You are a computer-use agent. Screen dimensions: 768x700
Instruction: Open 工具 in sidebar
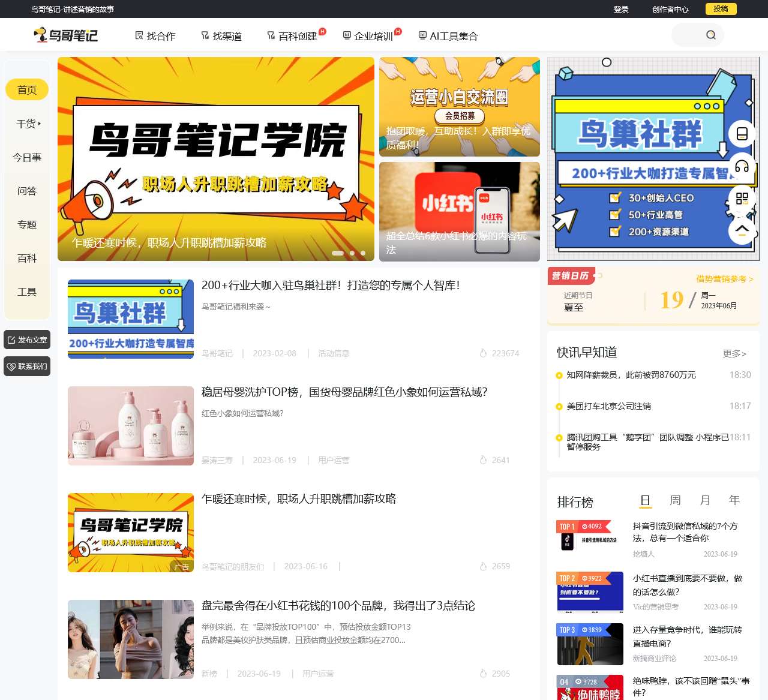click(27, 292)
